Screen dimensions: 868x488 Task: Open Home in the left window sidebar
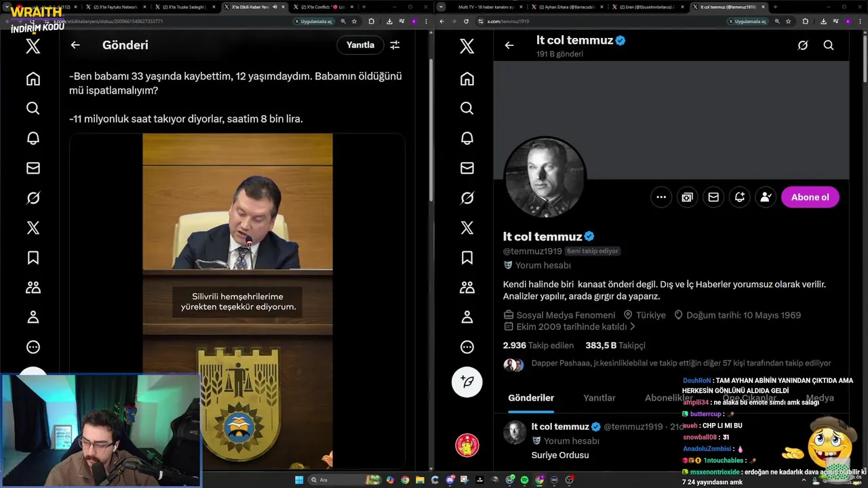[x=33, y=79]
